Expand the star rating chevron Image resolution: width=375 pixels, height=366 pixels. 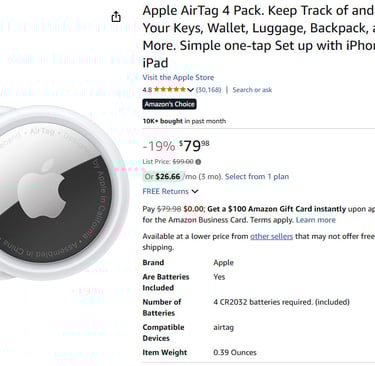pos(190,90)
